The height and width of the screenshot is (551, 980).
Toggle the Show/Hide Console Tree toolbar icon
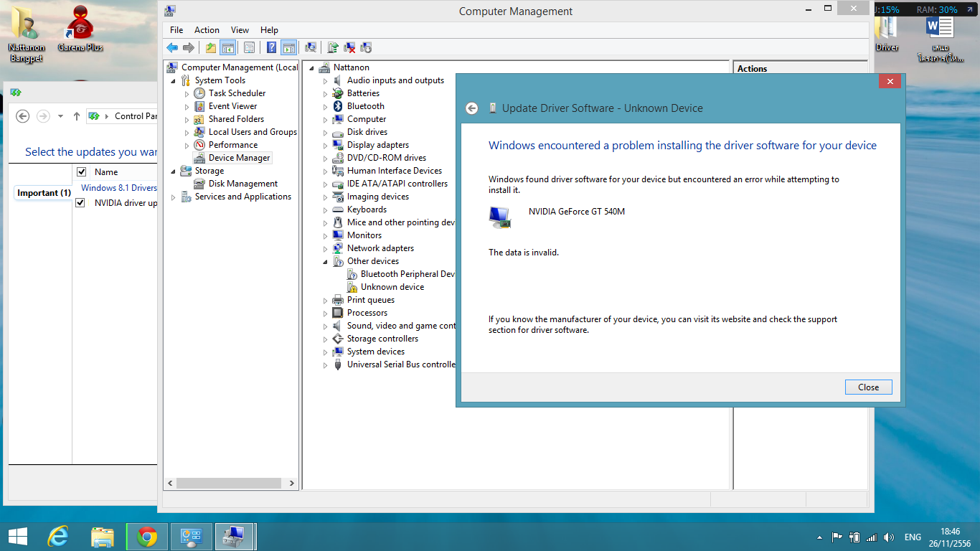click(x=227, y=47)
